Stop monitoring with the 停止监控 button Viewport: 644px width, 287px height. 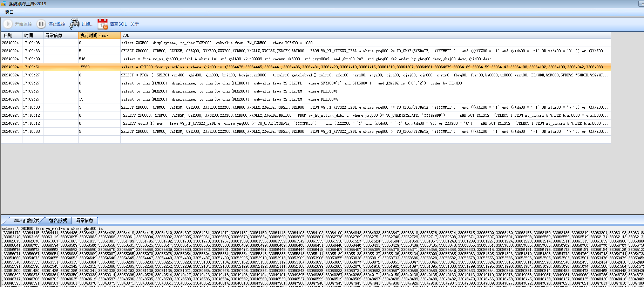(x=51, y=24)
